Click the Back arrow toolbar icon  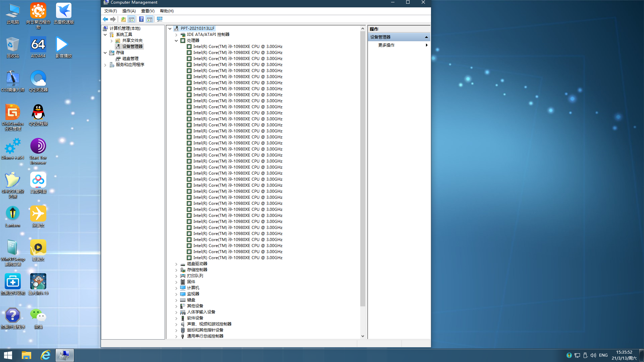(x=105, y=19)
